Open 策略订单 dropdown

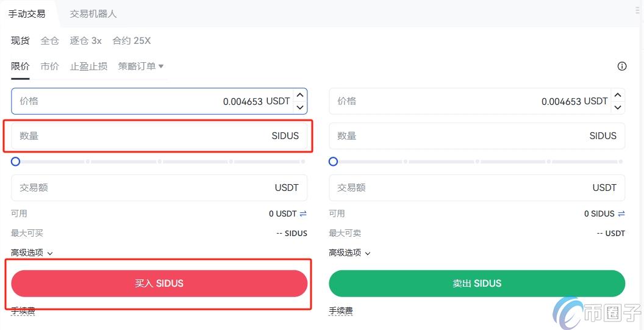coord(141,66)
